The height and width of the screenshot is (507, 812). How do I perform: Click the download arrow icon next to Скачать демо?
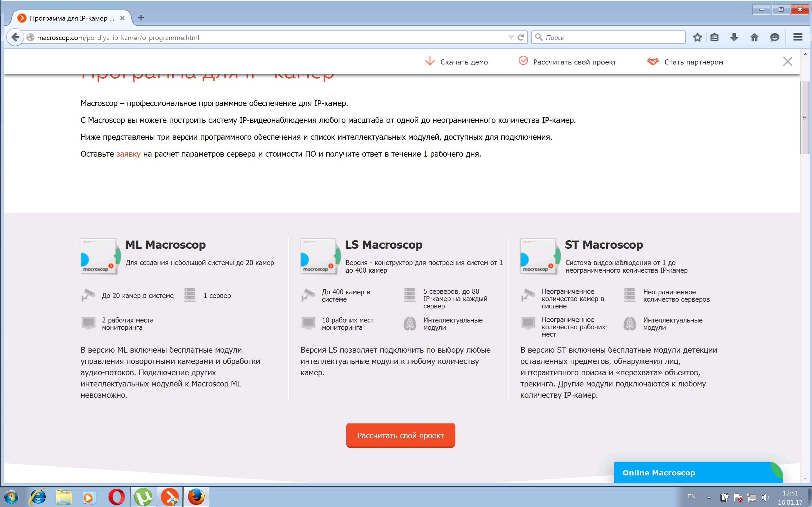(429, 61)
